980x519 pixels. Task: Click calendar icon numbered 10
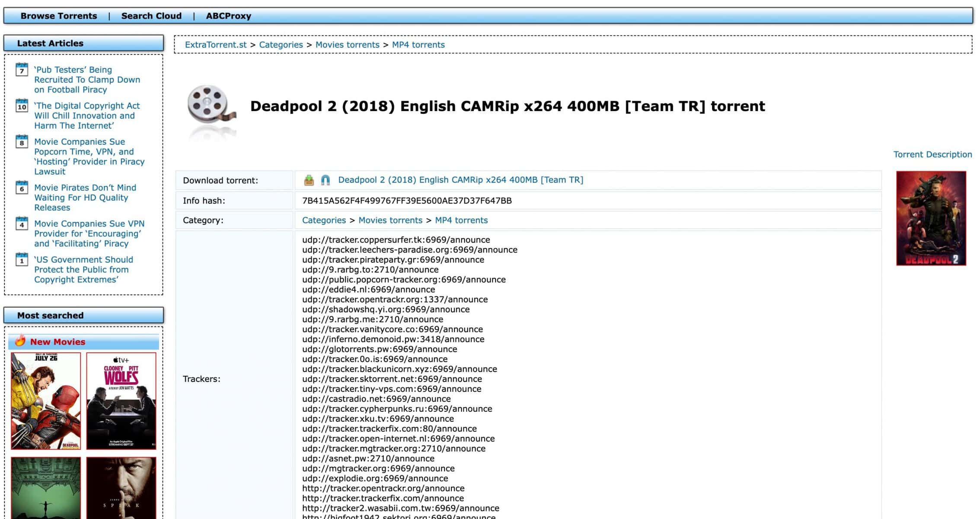coord(22,106)
